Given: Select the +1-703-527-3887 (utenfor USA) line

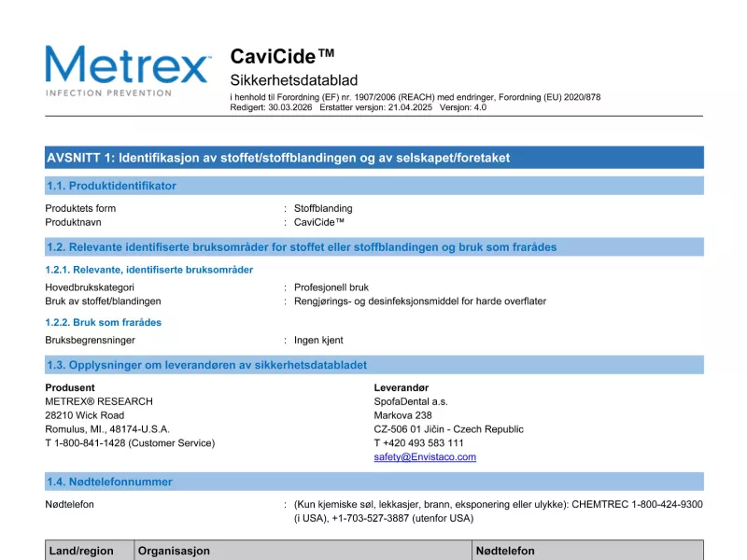Looking at the screenshot, I should 384,518.
